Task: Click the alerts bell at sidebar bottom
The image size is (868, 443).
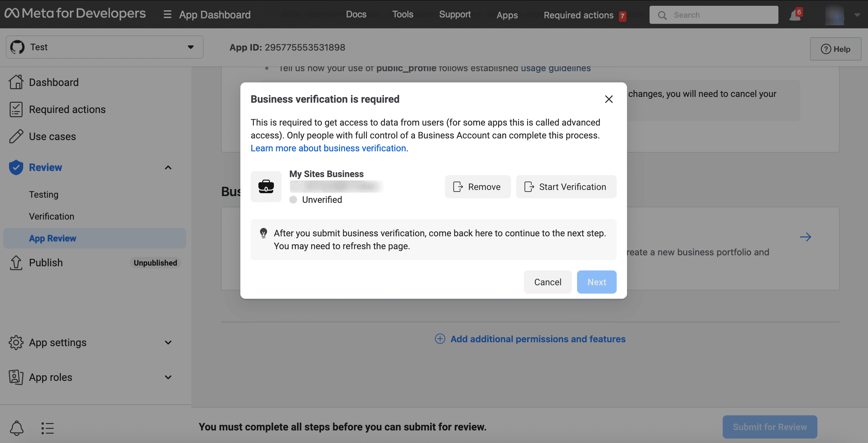Action: [16, 428]
